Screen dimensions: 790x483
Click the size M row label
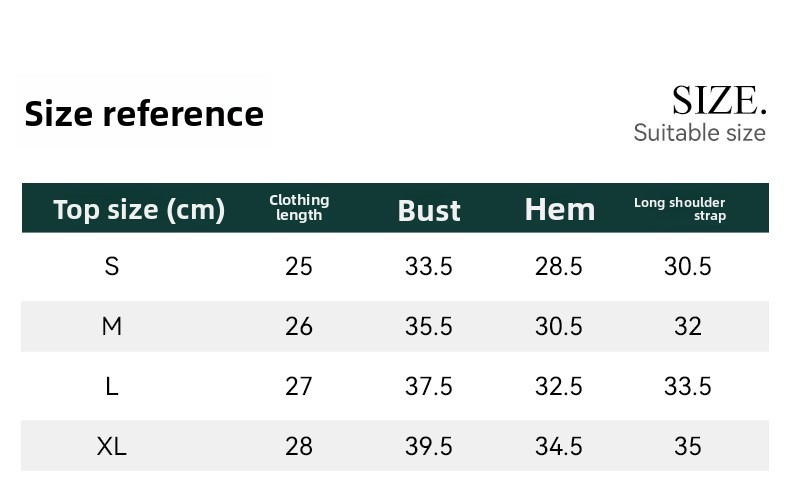pos(112,326)
